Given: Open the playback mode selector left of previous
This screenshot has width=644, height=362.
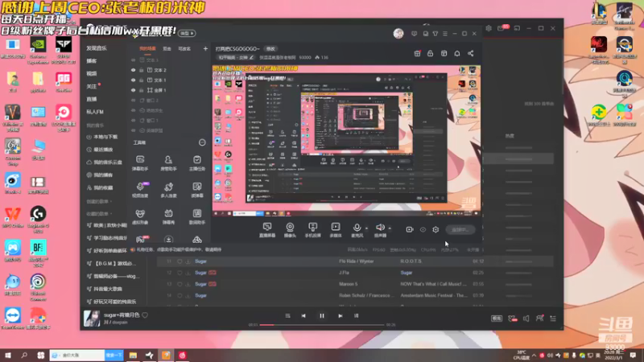Looking at the screenshot, I should [x=287, y=315].
